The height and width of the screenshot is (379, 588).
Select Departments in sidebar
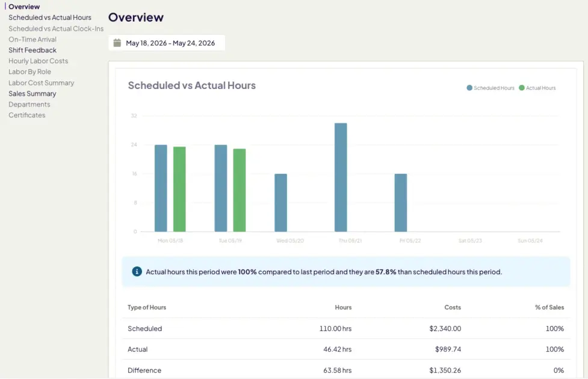pos(29,105)
